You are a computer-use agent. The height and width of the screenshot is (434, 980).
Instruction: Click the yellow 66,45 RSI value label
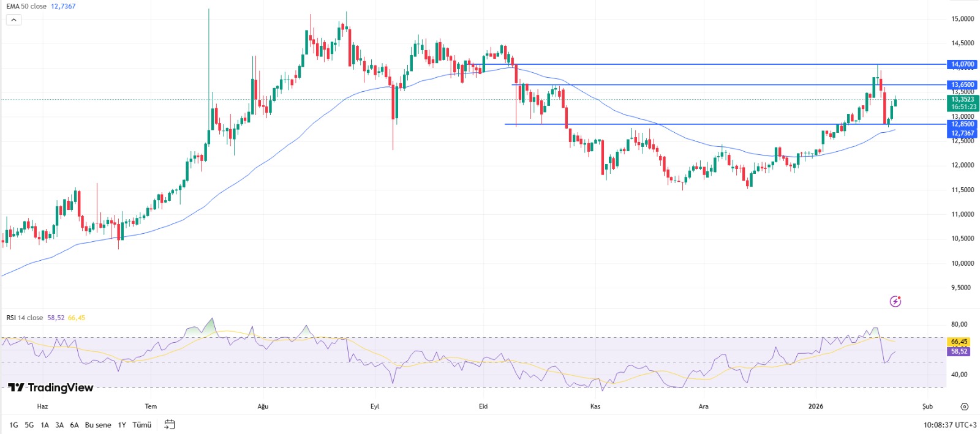tap(959, 342)
